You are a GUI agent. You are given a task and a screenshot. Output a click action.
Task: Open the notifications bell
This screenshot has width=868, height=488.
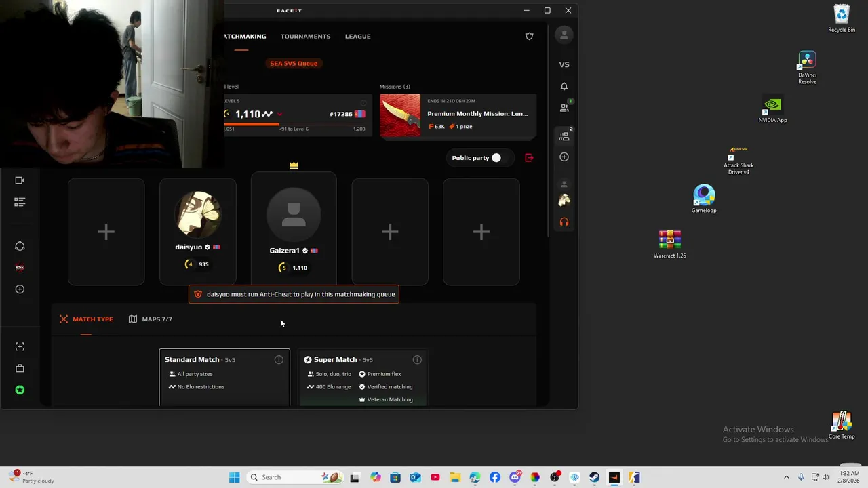564,86
